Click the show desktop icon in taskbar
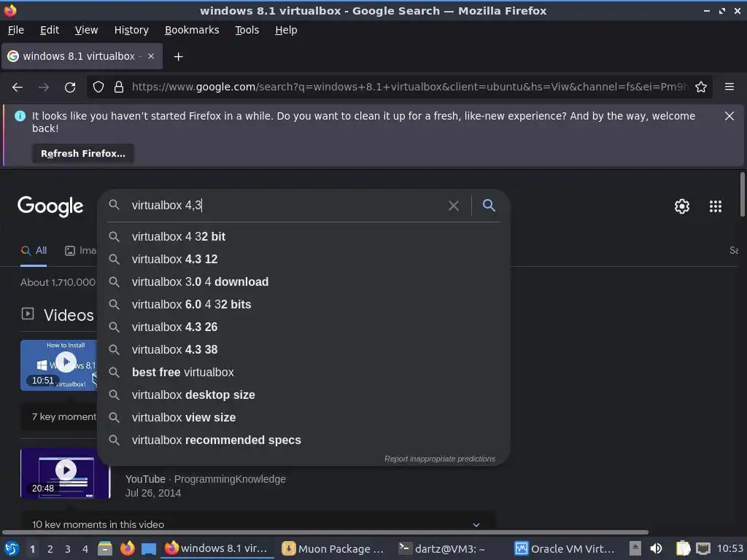Image resolution: width=747 pixels, height=560 pixels. click(149, 549)
